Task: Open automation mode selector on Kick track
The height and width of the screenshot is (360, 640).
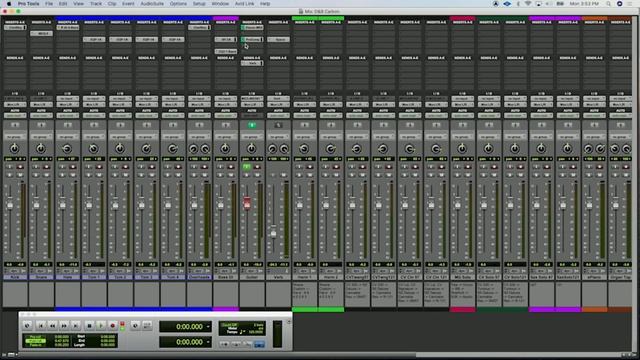Action: [x=15, y=116]
